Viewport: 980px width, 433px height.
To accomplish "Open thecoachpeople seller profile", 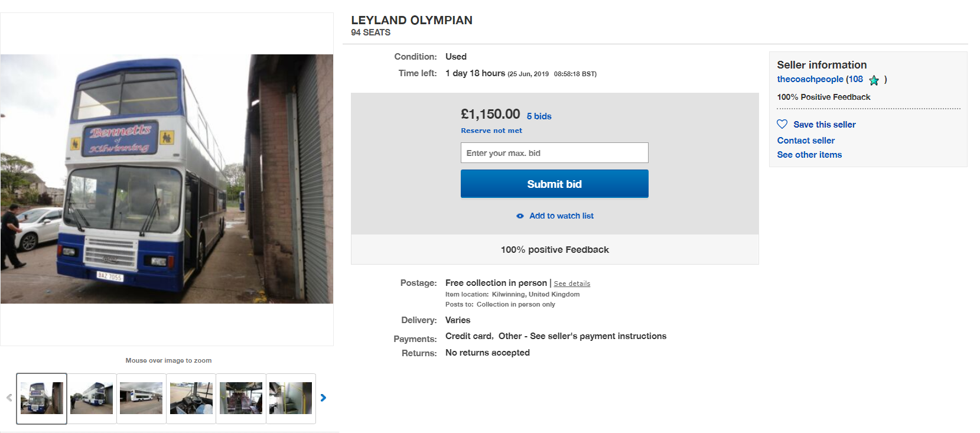I will point(810,79).
